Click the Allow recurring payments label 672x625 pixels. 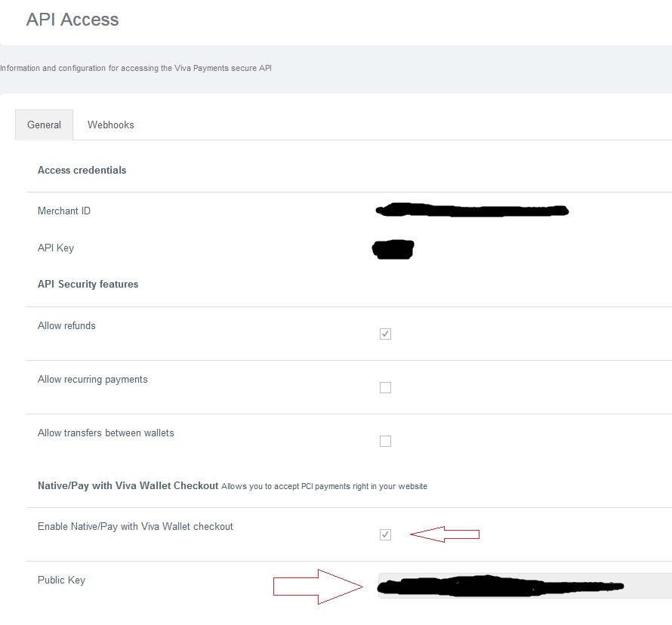92,379
